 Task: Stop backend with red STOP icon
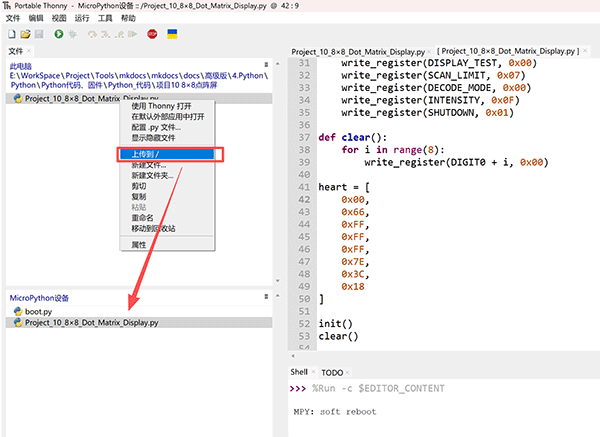[x=152, y=34]
